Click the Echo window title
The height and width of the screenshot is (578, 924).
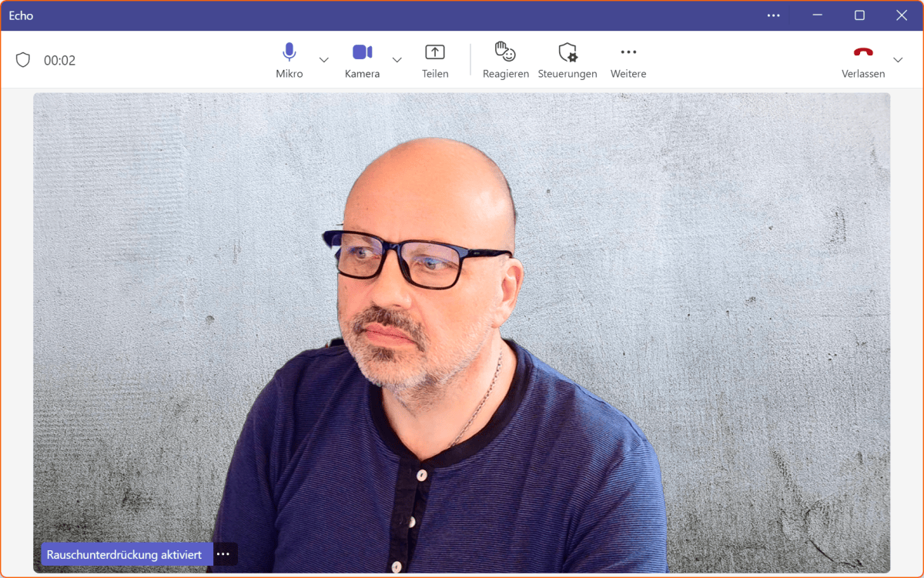(x=22, y=15)
